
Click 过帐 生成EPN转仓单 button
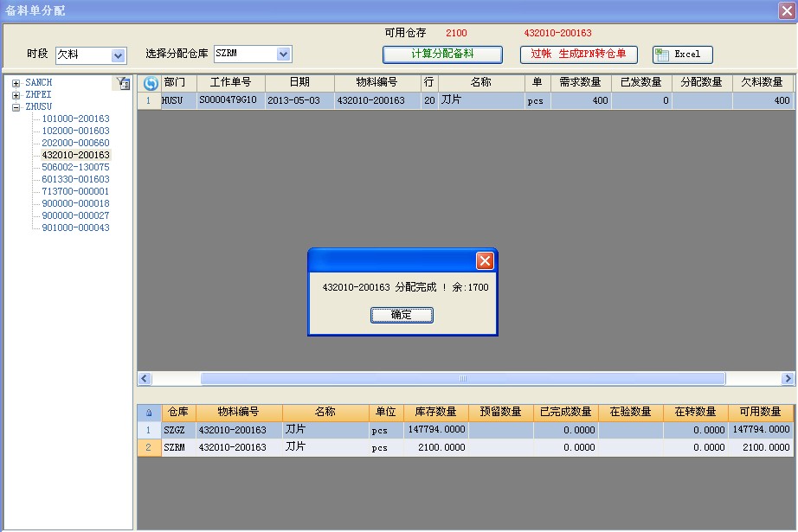(x=579, y=54)
